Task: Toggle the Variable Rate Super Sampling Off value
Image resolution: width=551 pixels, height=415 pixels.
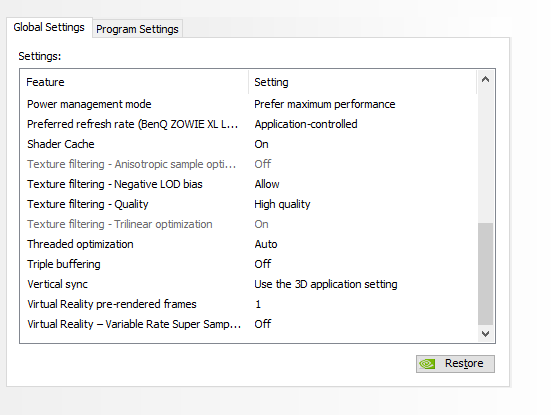Action: (x=263, y=324)
